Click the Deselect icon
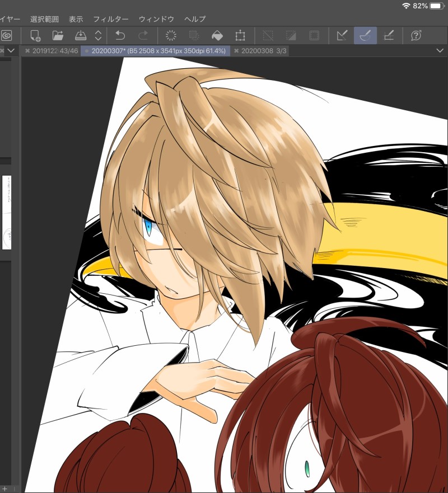Viewport: 448px width, 493px height. [x=268, y=35]
